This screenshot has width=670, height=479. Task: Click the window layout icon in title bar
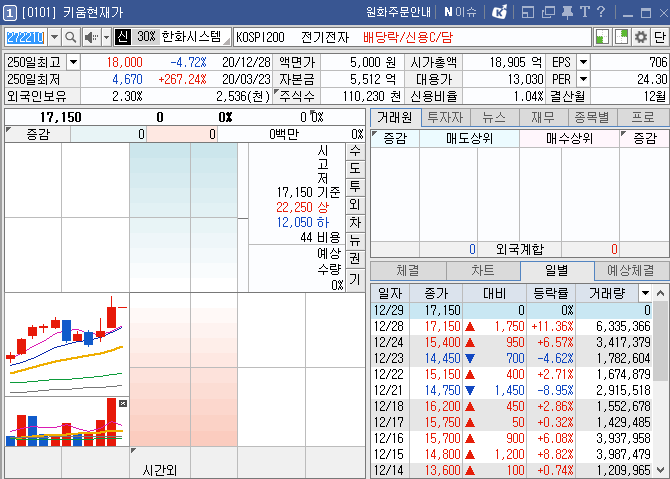[x=528, y=12]
